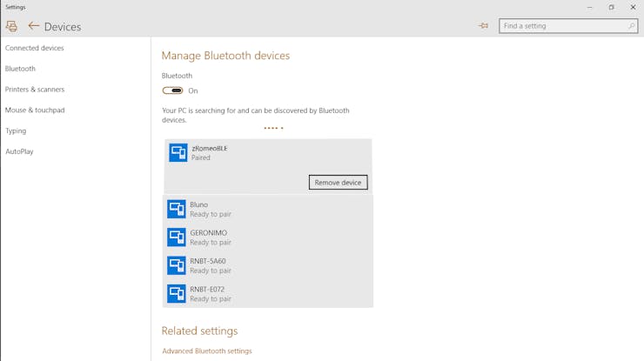This screenshot has height=361, width=644.
Task: Open Connected devices section
Action: (x=35, y=48)
